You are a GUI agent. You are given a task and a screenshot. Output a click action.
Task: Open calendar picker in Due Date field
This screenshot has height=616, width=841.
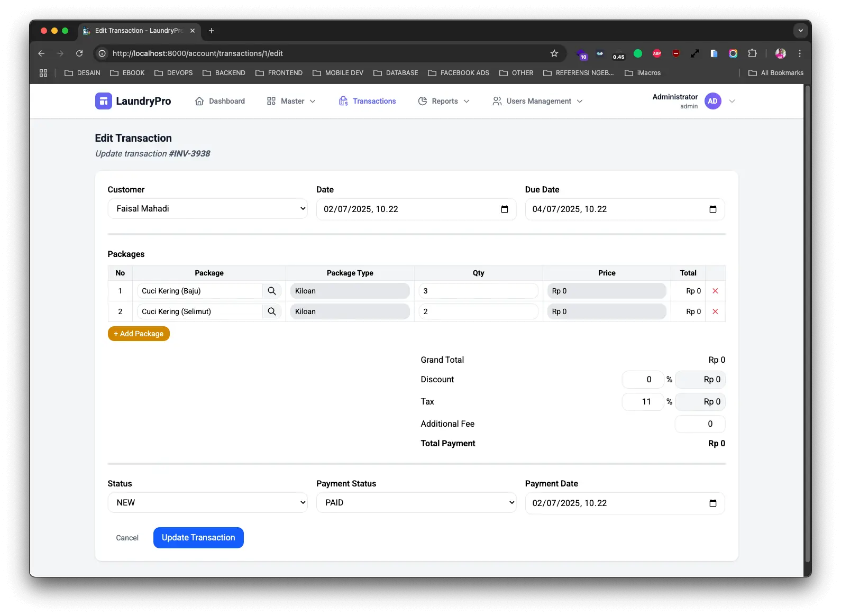tap(713, 209)
